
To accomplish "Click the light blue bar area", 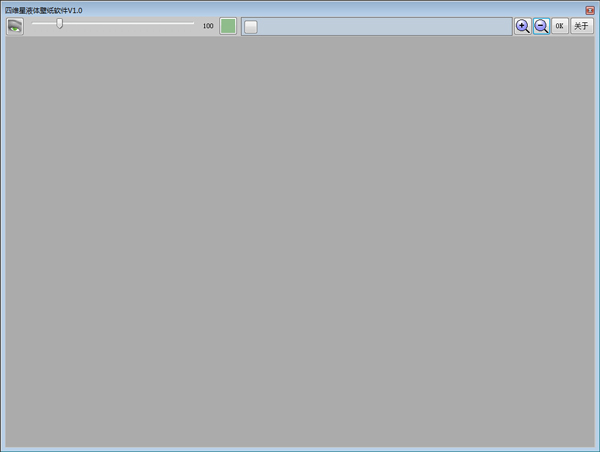I will pos(377,26).
